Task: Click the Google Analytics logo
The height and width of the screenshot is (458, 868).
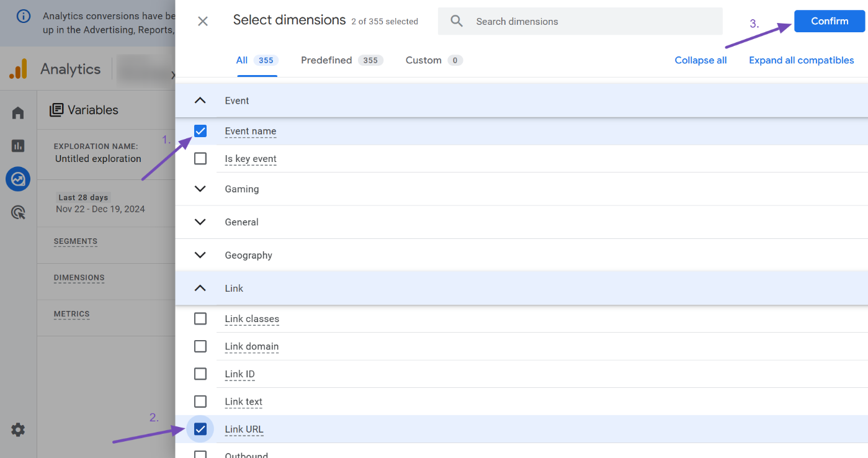Action: (18, 69)
